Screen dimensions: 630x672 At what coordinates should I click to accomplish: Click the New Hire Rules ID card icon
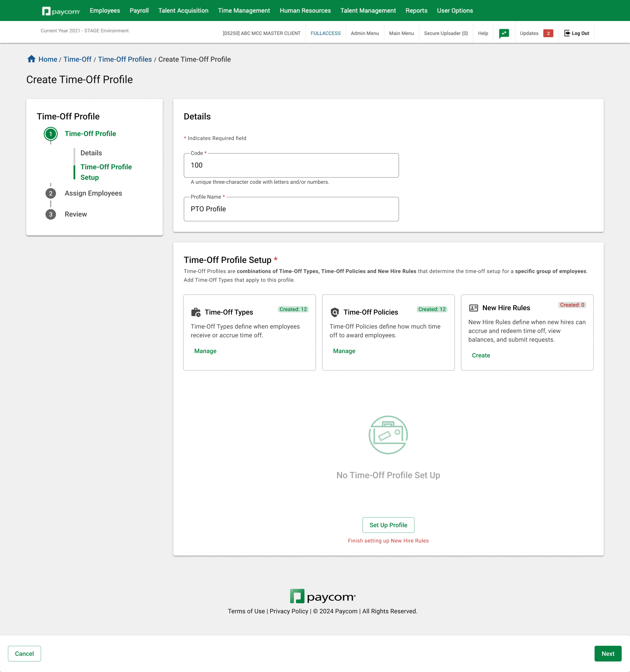(x=474, y=308)
